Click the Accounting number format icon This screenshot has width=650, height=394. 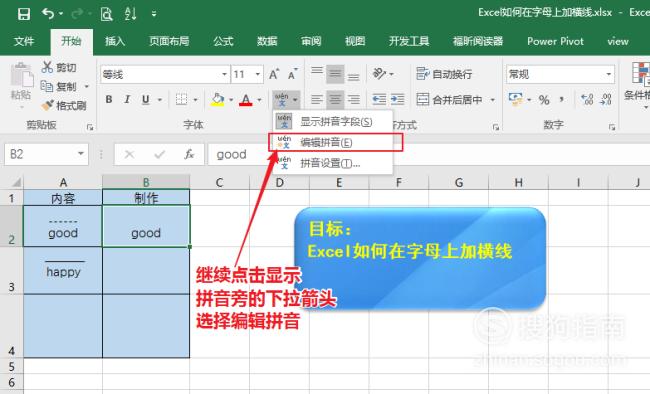point(515,100)
